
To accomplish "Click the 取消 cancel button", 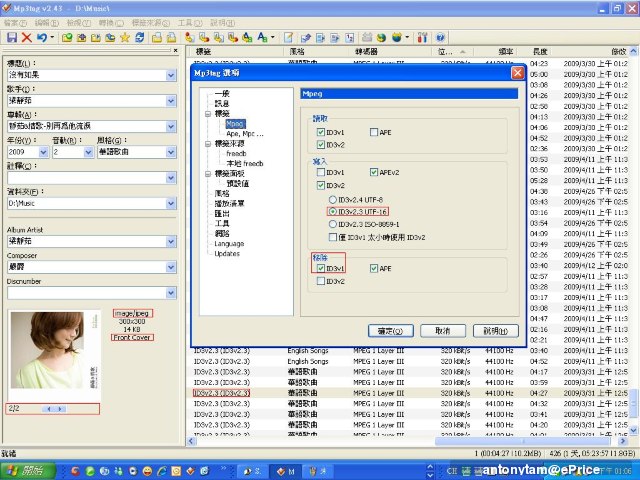I will click(x=443, y=331).
